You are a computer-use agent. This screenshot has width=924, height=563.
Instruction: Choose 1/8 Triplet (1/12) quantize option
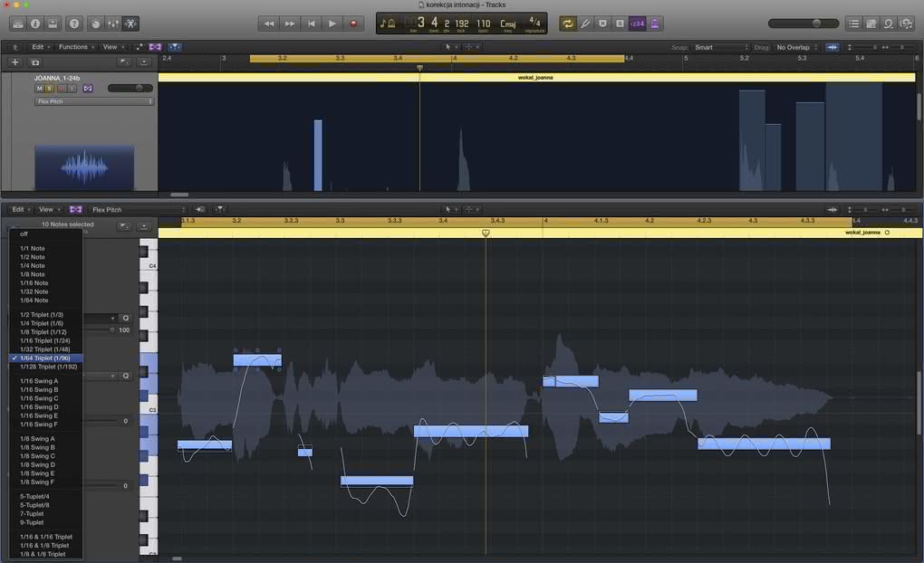point(46,332)
